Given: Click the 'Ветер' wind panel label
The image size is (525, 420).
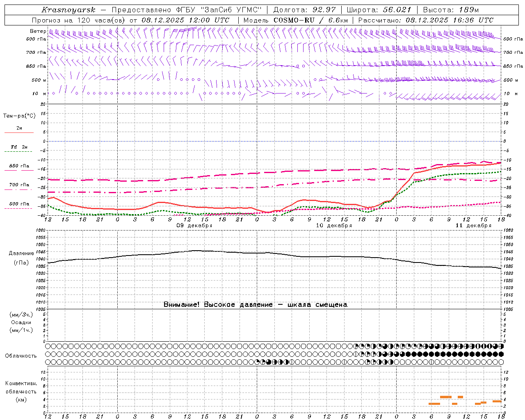Looking at the screenshot, I should point(38,31).
